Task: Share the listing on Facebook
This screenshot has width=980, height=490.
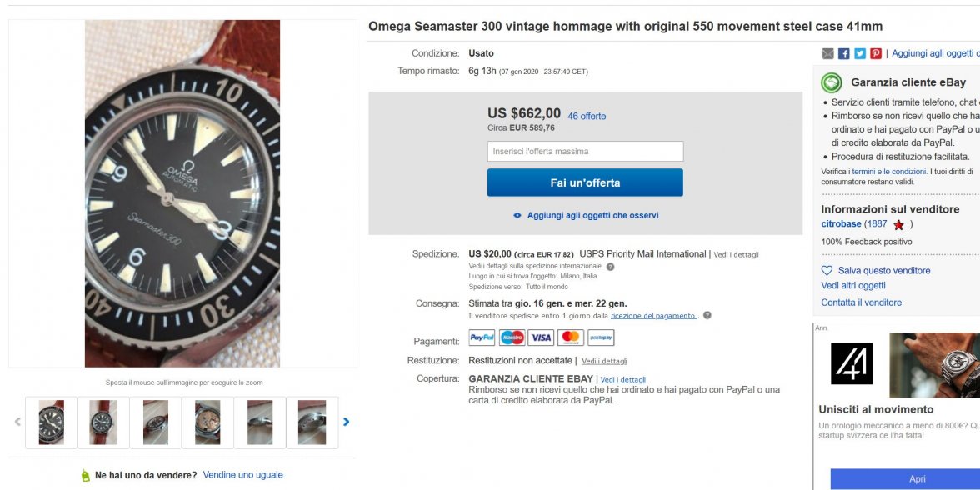Action: 843,53
